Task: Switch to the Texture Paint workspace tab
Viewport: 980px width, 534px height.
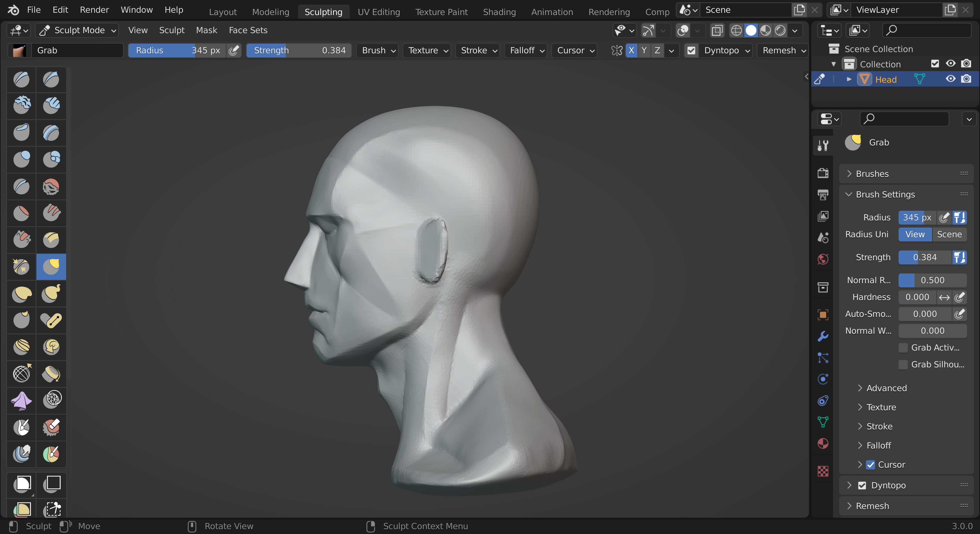Action: coord(441,12)
